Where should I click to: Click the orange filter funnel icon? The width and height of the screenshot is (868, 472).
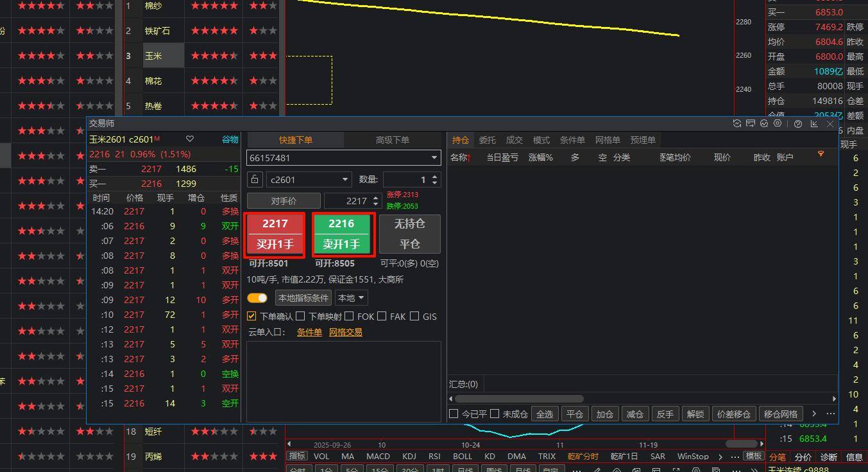pyautogui.click(x=821, y=154)
